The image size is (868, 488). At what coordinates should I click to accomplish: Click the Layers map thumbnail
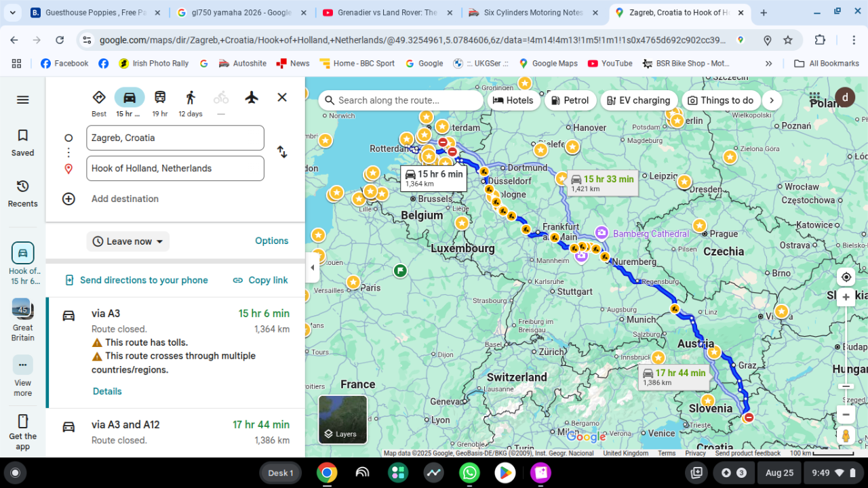coord(342,419)
